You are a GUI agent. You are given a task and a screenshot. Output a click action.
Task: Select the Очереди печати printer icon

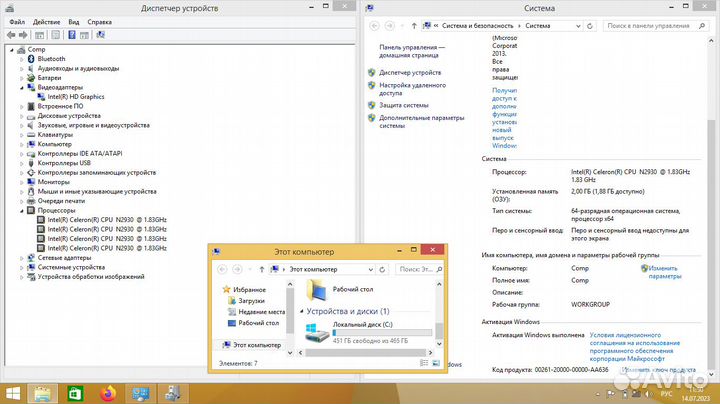31,201
